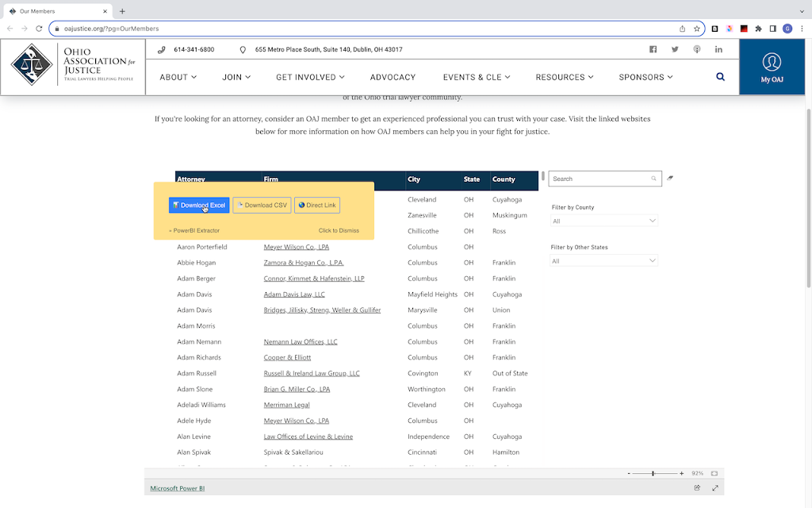812x508 pixels.
Task: Adjust the Power BI zoom slider
Action: pyautogui.click(x=654, y=473)
